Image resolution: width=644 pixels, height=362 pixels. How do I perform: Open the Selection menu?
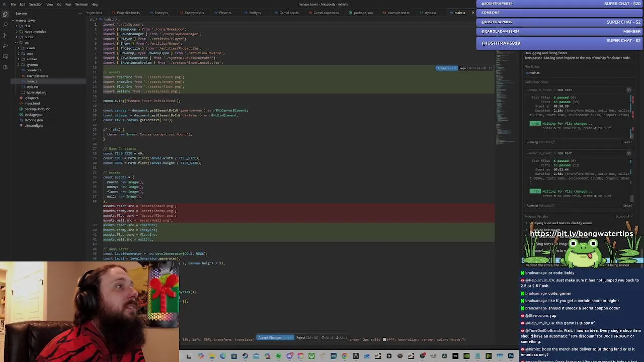[36, 5]
